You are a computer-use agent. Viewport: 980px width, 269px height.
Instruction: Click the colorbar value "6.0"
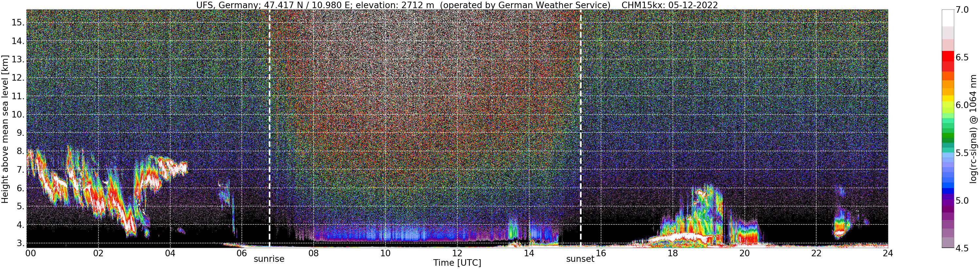tap(962, 105)
